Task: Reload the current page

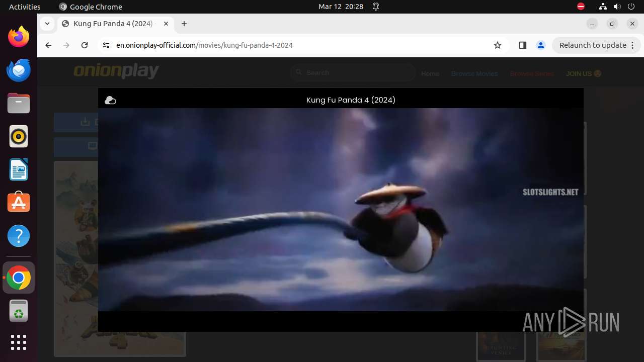Action: click(85, 45)
